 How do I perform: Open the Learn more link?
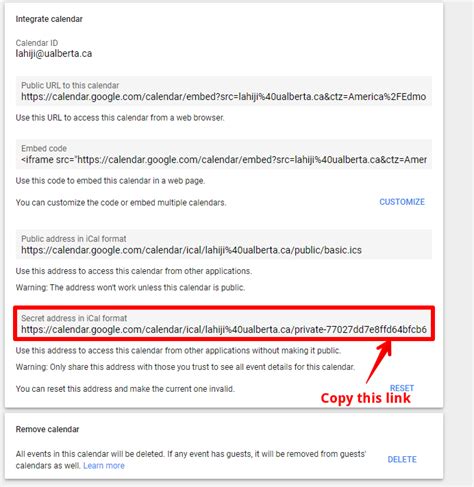click(x=104, y=465)
